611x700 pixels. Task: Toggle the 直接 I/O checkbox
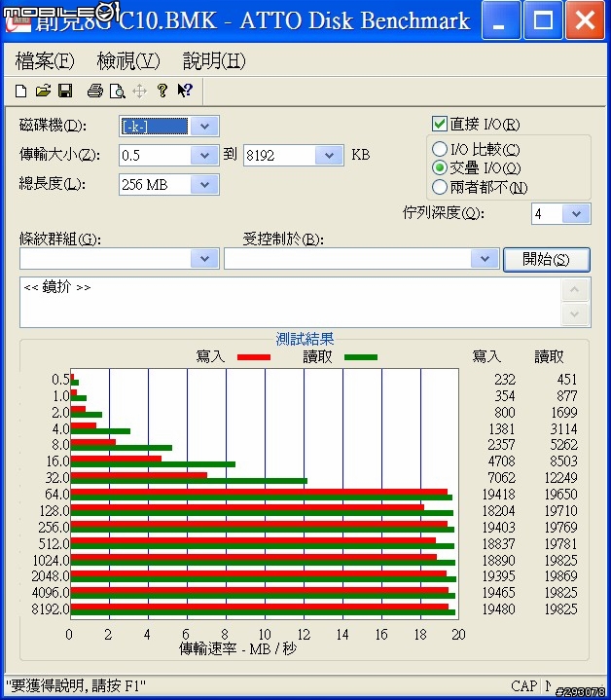(x=440, y=124)
